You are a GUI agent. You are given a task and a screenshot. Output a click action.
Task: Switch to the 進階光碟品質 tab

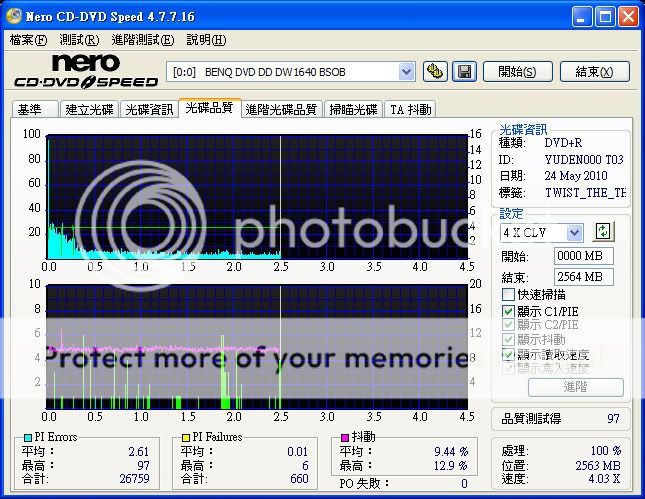(282, 109)
